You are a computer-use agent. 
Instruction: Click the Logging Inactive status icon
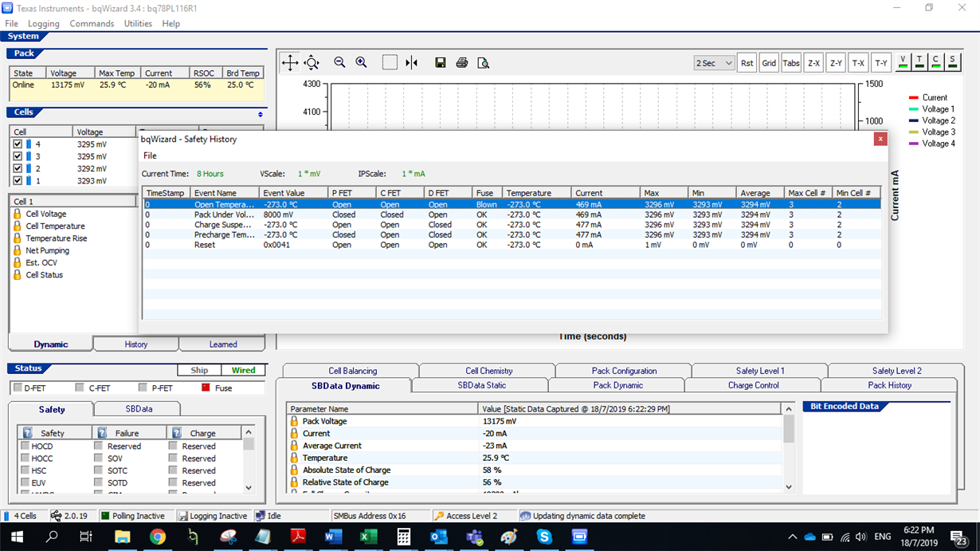point(183,516)
